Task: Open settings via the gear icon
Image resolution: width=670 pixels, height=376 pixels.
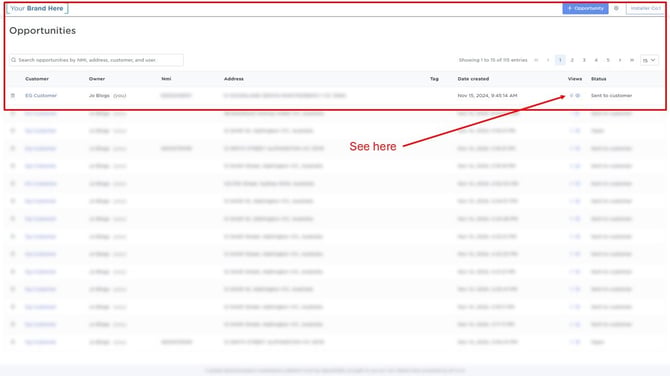Action: tap(616, 9)
